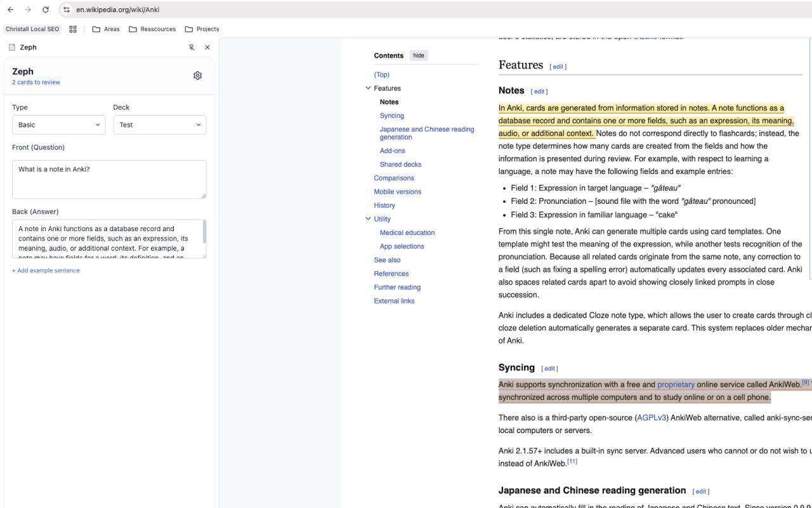Hide the Contents sidebar
Image resolution: width=812 pixels, height=508 pixels.
[419, 56]
